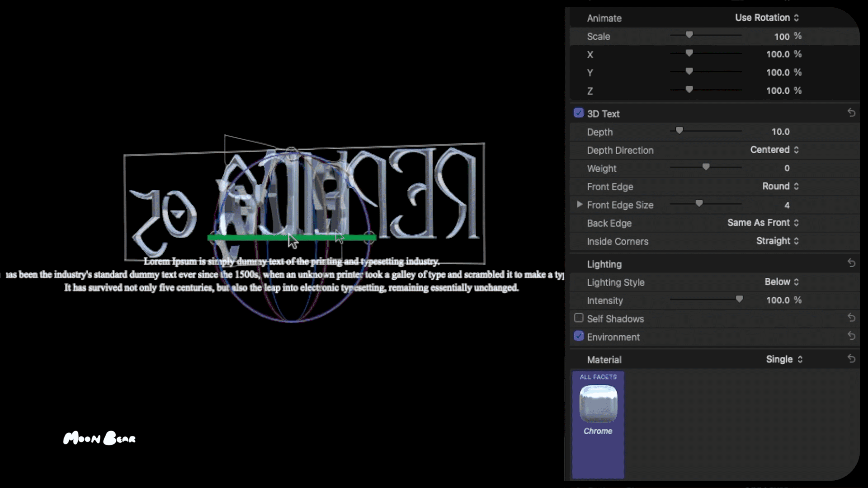
Task: Open the Animate Use Rotation dropdown
Action: [767, 18]
